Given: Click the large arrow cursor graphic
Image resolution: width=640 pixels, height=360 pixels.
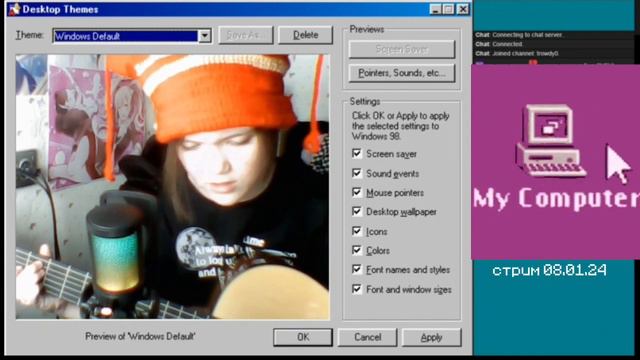Looking at the screenshot, I should point(618,164).
